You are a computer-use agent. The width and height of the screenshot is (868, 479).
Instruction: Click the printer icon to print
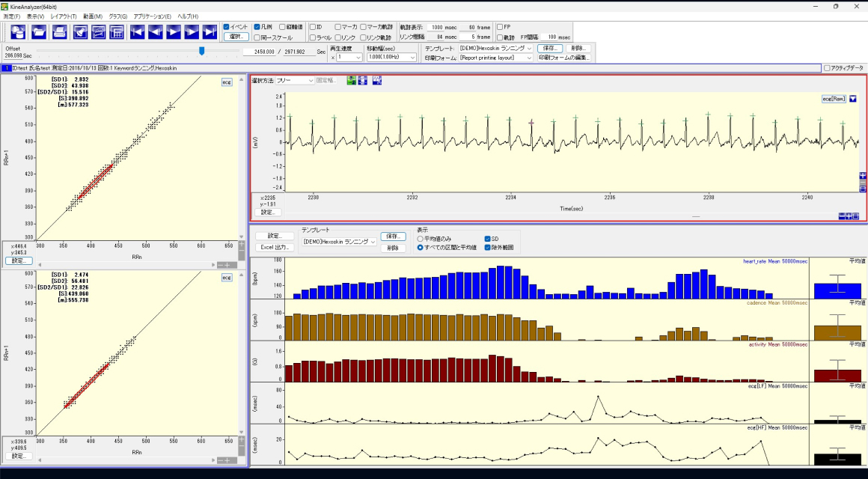[61, 31]
